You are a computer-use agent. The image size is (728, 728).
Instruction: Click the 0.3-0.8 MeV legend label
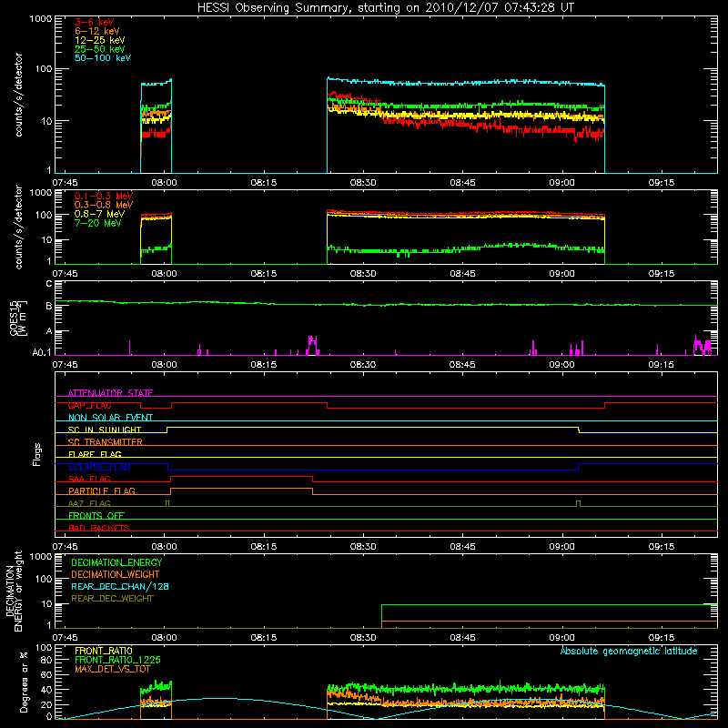(104, 205)
